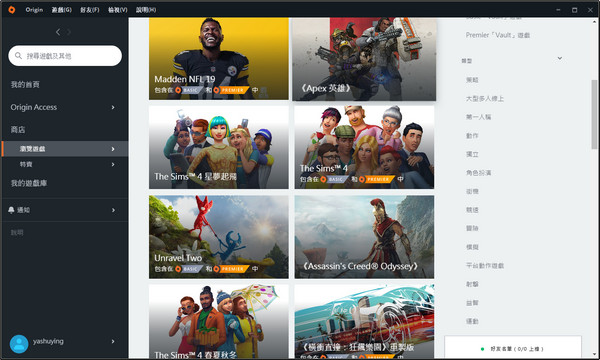Click the Premier badge on the Unravel Two card
Screen dimensions: 600x360
(231, 269)
